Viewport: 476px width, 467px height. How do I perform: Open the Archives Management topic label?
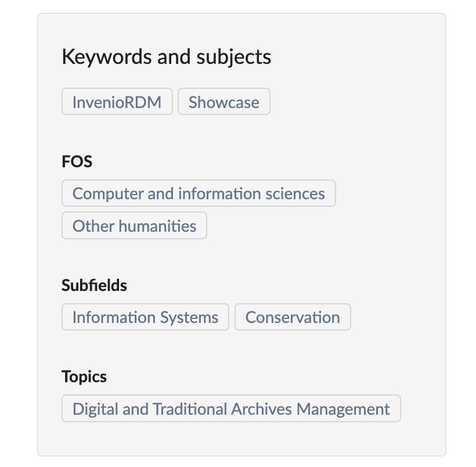(x=230, y=408)
